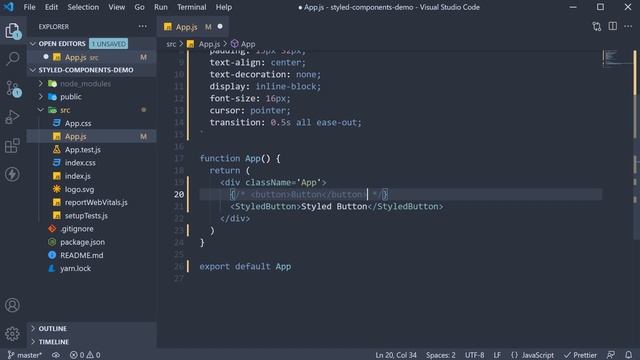Open README.md file

coord(82,255)
